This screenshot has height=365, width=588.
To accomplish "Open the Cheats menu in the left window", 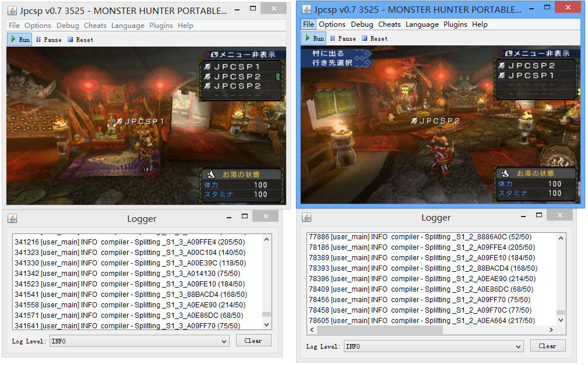I will [x=95, y=26].
